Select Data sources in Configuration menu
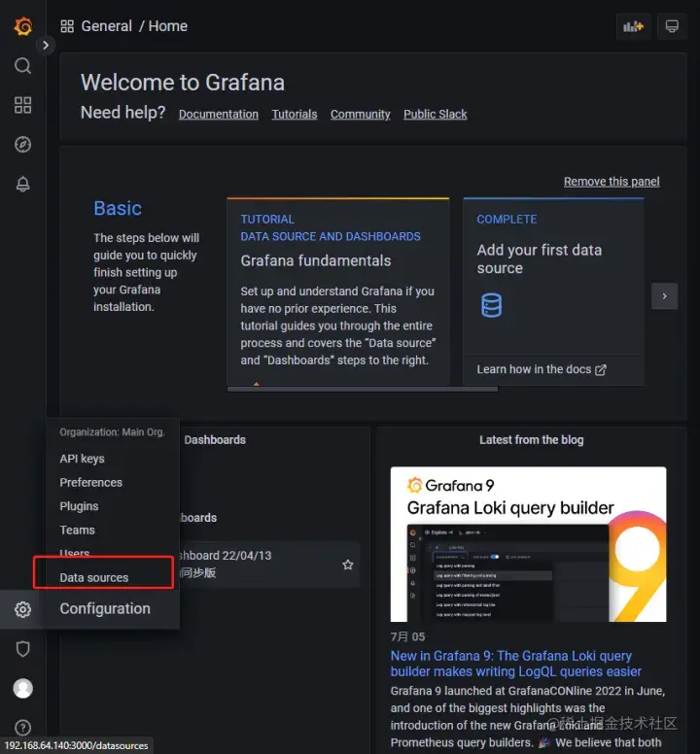The image size is (700, 754). pyautogui.click(x=93, y=577)
